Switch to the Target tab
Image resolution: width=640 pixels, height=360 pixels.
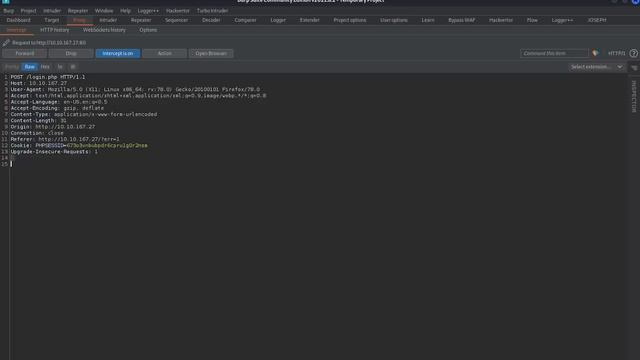51,20
